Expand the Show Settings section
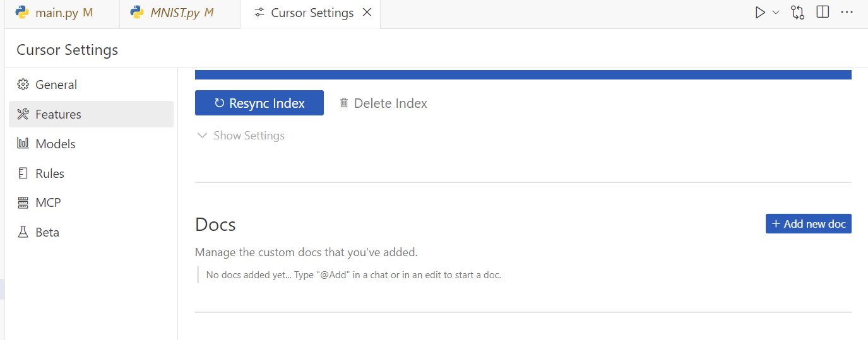868x340 pixels. [x=241, y=136]
